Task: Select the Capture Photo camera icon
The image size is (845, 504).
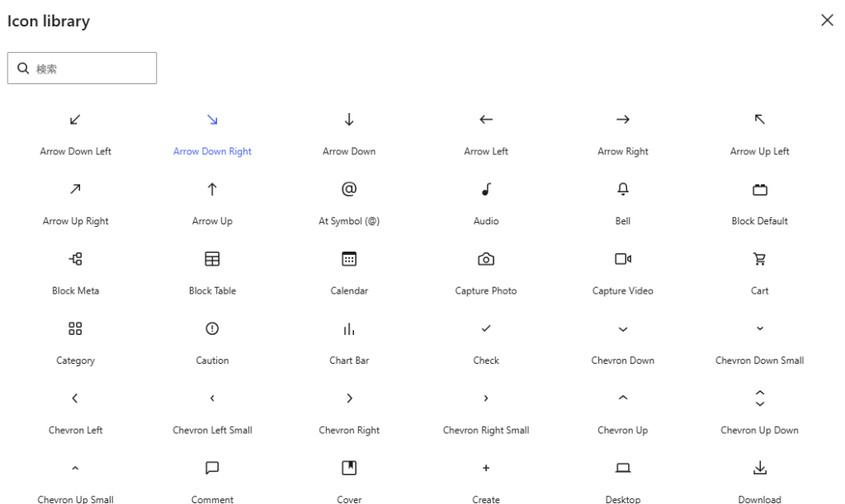Action: click(x=486, y=259)
